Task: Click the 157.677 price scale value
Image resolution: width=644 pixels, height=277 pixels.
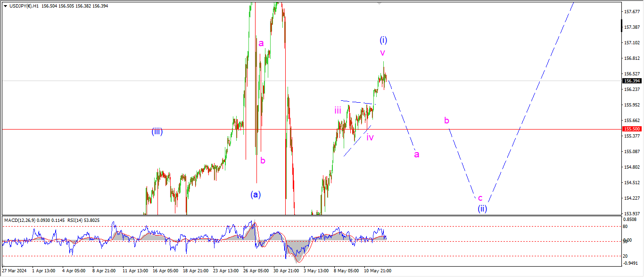Action: (632, 11)
